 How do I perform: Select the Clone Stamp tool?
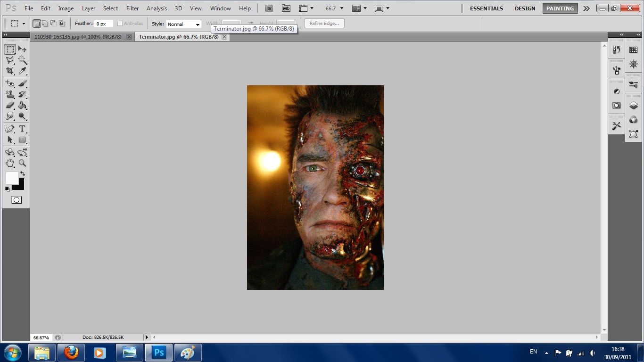coord(10,95)
